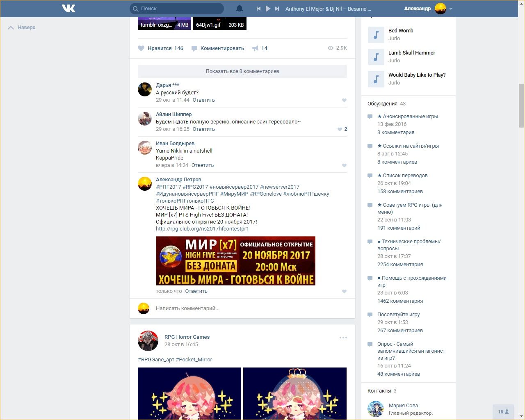
Task: Open Посоветуйте игру discussion
Action: 399,315
